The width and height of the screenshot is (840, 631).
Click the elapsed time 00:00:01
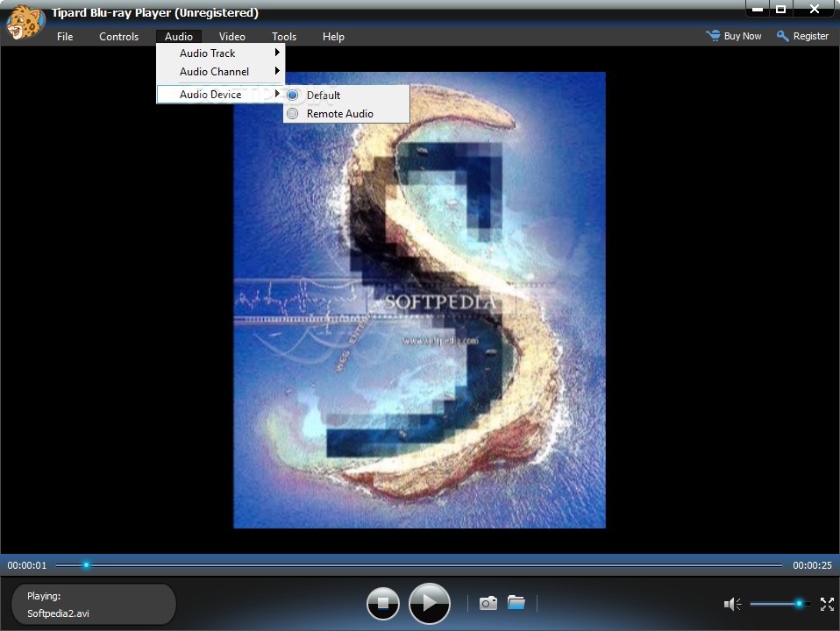point(27,565)
